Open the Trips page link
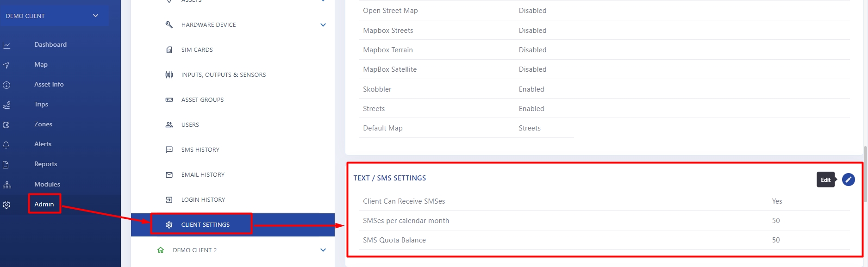Screen dimensions: 868x267 tap(41, 104)
